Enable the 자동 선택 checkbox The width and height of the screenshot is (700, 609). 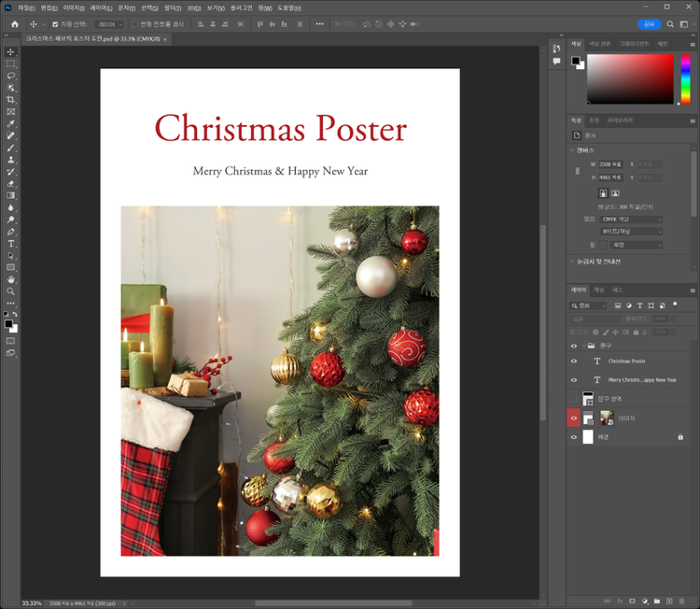click(54, 23)
